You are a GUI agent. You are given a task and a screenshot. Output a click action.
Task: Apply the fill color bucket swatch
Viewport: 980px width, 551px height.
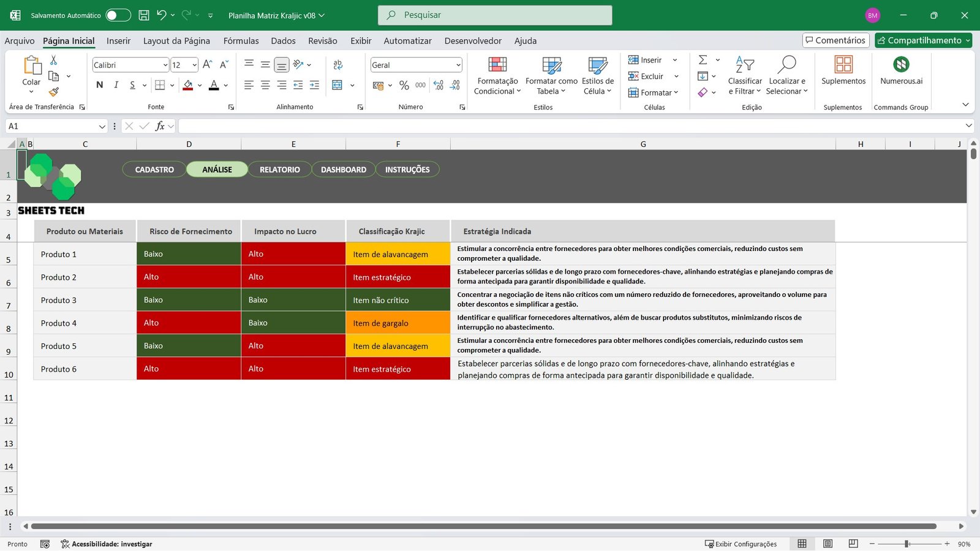pyautogui.click(x=188, y=85)
